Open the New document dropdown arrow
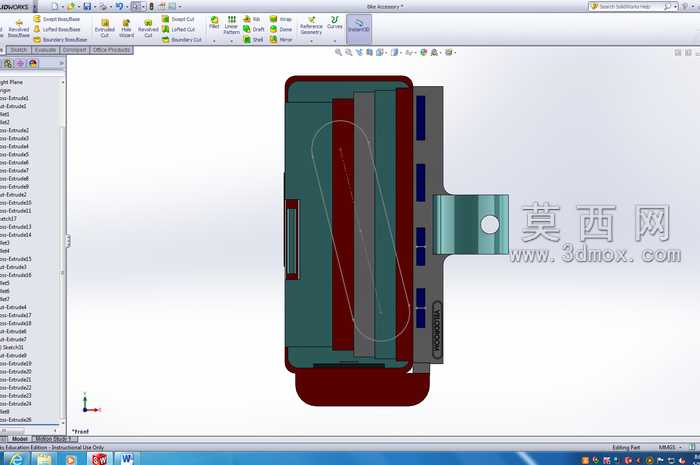Image resolution: width=700 pixels, height=465 pixels. (62, 7)
